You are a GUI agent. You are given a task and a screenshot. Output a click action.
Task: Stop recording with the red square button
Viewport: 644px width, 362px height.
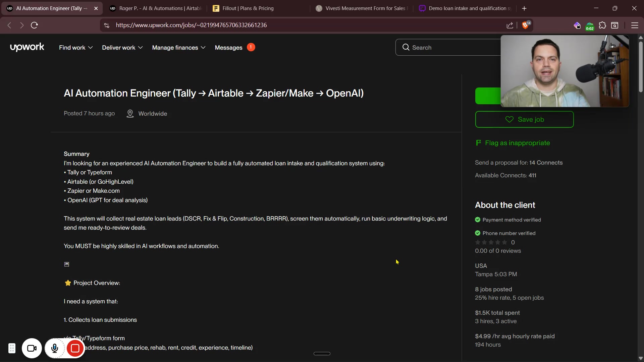(75, 349)
